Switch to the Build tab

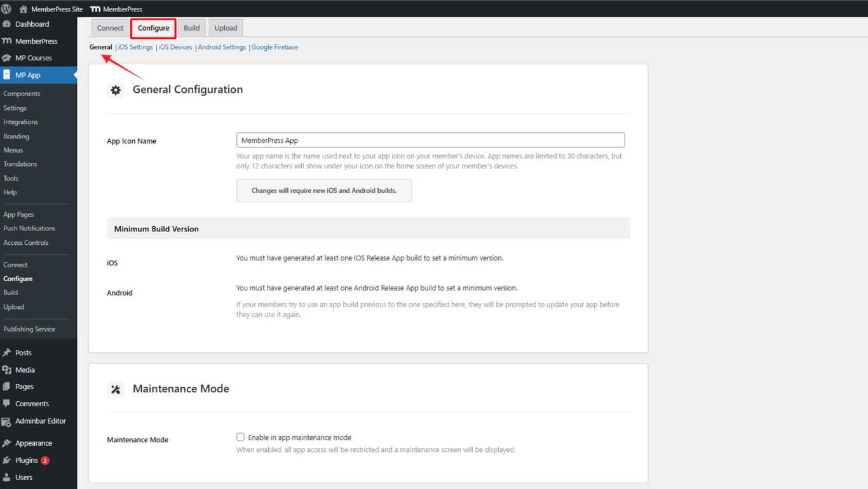(x=192, y=28)
